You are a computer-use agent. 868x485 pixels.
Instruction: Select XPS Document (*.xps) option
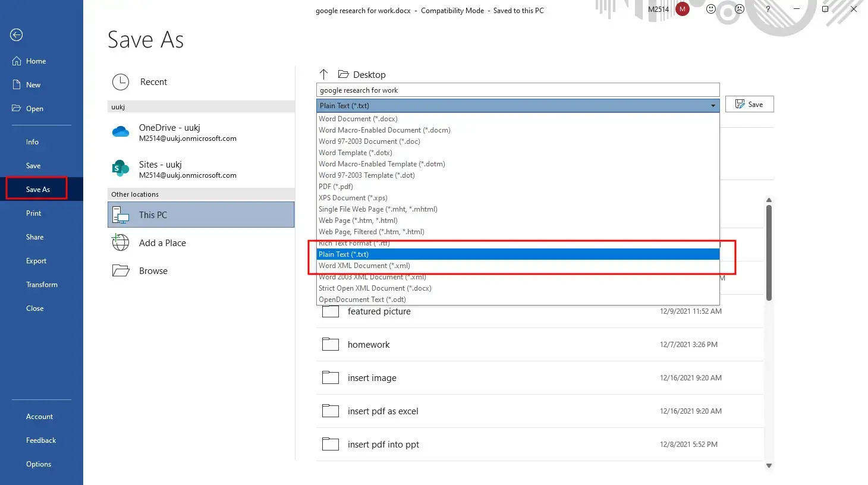(518, 198)
